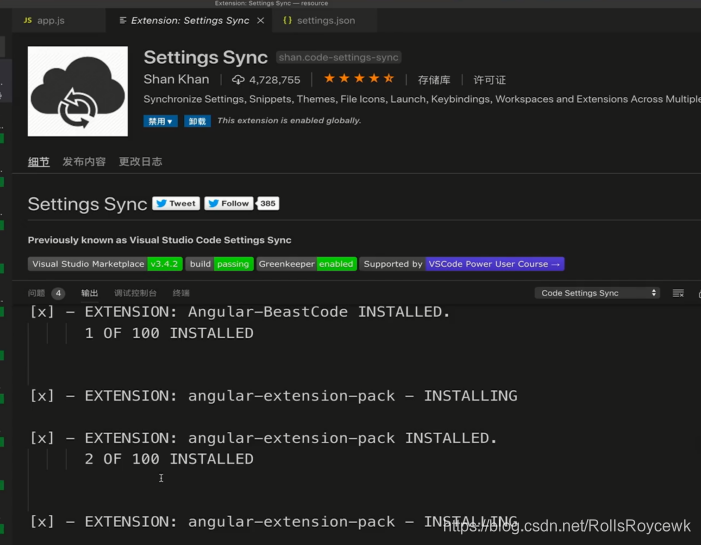Click the Settings Sync cloud logo
The width and height of the screenshot is (701, 545).
click(x=78, y=91)
